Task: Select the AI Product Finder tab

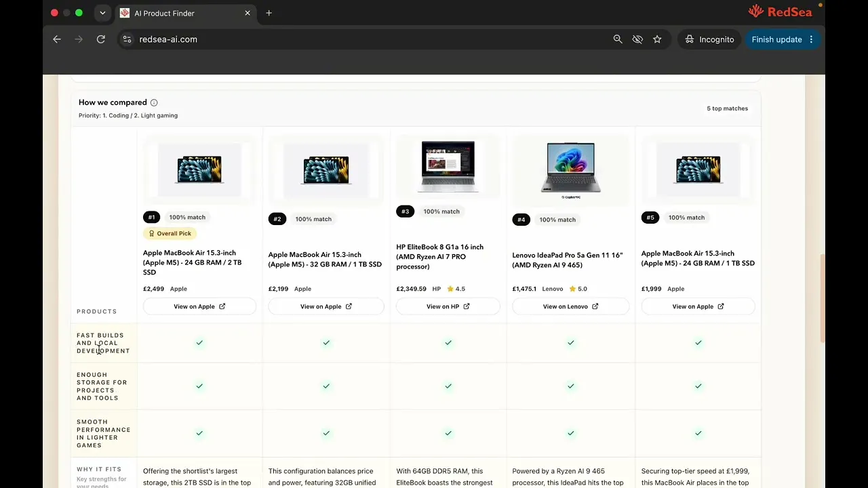Action: [185, 13]
